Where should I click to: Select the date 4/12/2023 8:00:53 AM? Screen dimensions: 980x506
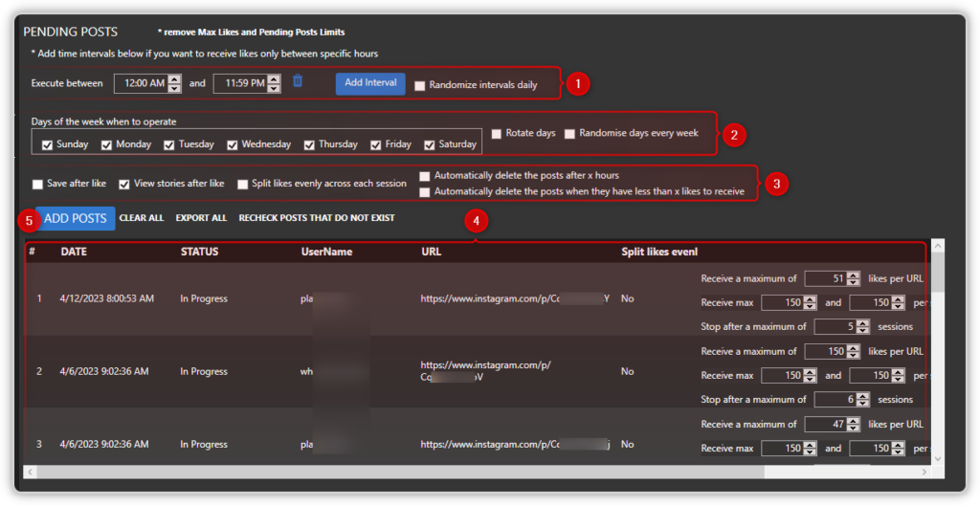[107, 298]
